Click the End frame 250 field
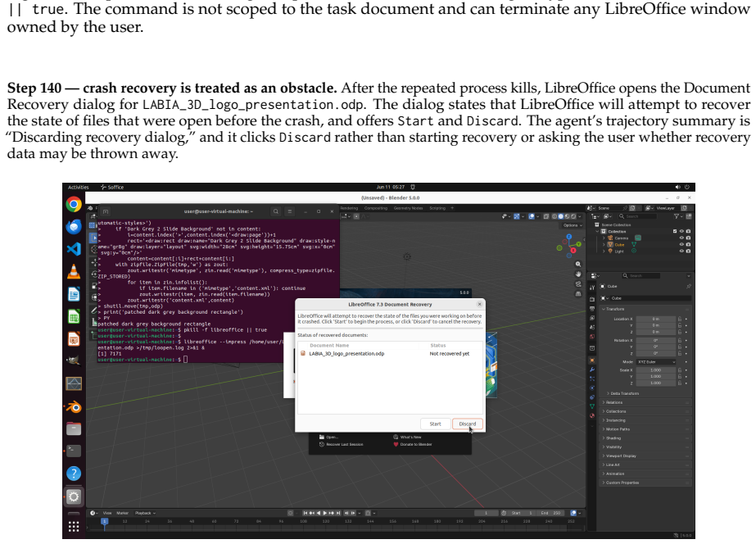This screenshot has height=544, width=756. tap(550, 513)
